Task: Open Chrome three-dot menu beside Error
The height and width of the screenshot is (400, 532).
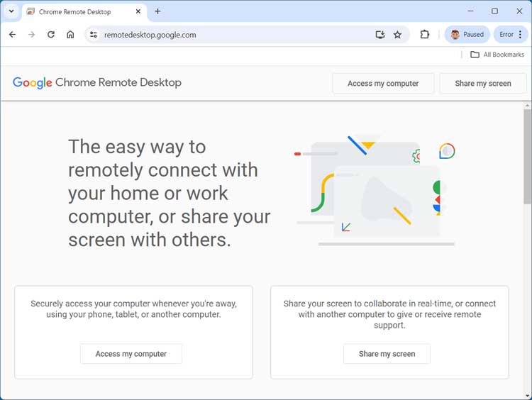Action: point(520,35)
